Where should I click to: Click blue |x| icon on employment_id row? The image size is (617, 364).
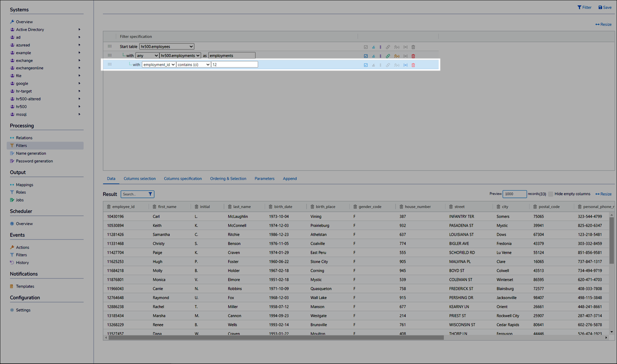[406, 65]
